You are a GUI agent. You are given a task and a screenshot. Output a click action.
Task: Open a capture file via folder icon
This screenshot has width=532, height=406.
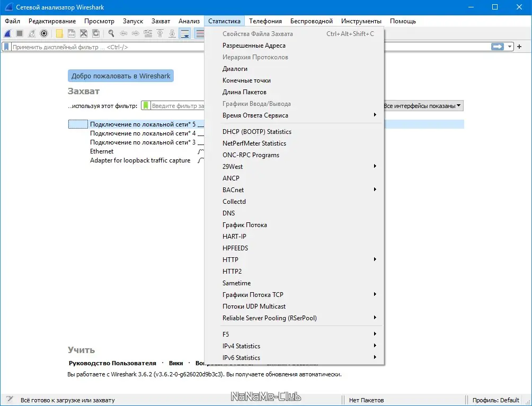(59, 33)
